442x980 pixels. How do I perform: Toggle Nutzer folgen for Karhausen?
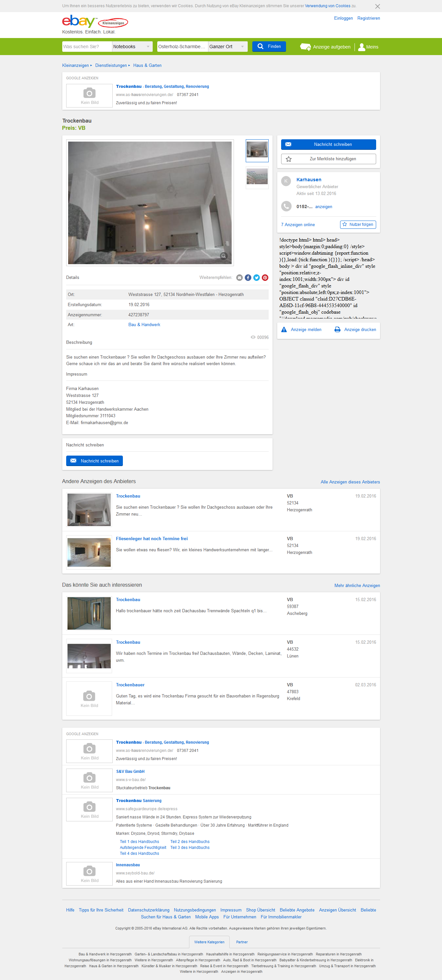click(x=357, y=225)
